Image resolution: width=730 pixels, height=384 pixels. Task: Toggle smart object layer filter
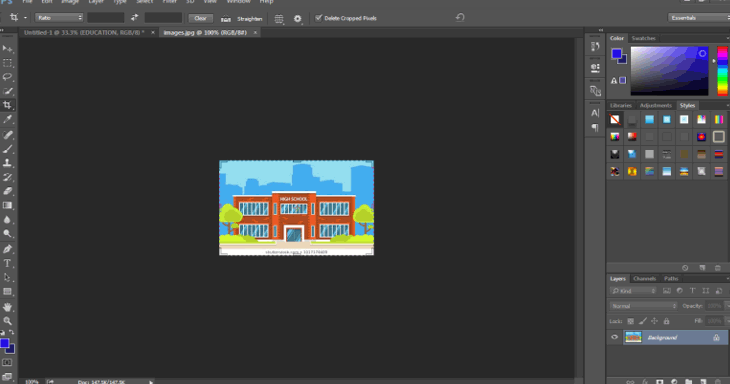tap(719, 291)
